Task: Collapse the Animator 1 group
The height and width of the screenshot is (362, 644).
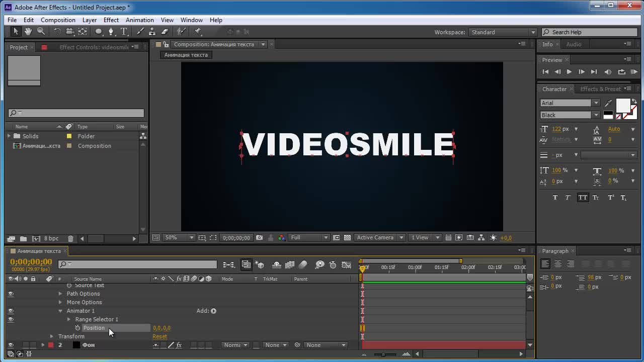Action: click(60, 311)
